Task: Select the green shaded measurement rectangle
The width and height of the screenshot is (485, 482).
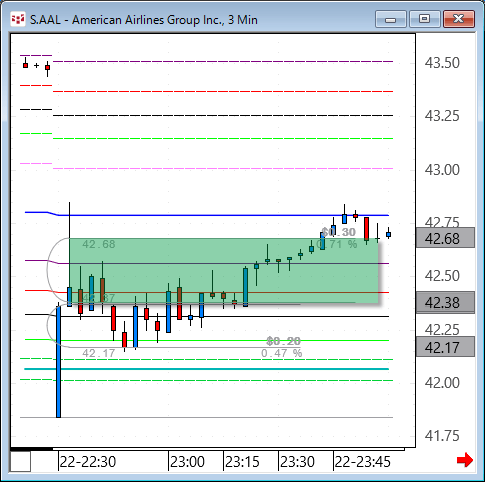Action: [x=223, y=271]
